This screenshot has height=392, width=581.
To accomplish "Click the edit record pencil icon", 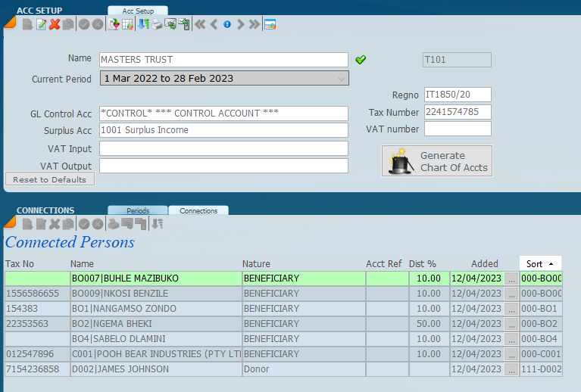I will (x=41, y=24).
